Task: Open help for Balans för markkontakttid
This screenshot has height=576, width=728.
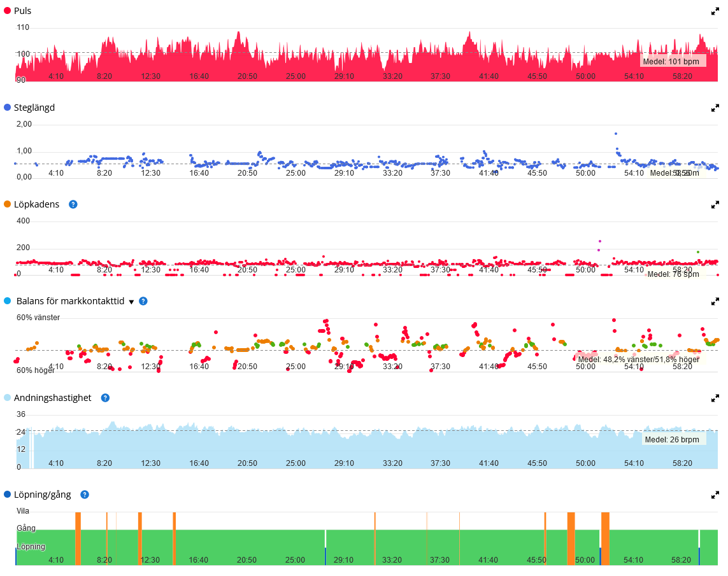Action: pyautogui.click(x=143, y=301)
